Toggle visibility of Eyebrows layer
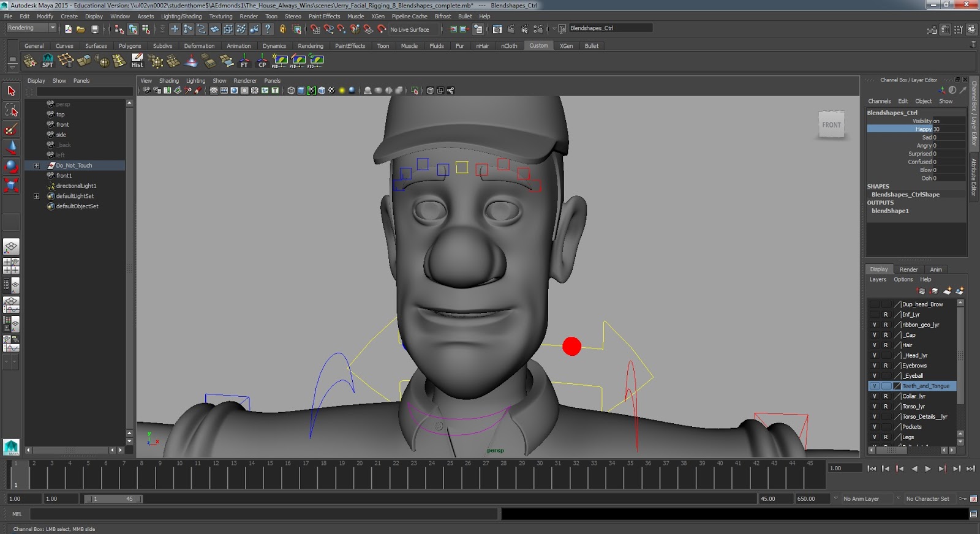980x534 pixels. (874, 366)
